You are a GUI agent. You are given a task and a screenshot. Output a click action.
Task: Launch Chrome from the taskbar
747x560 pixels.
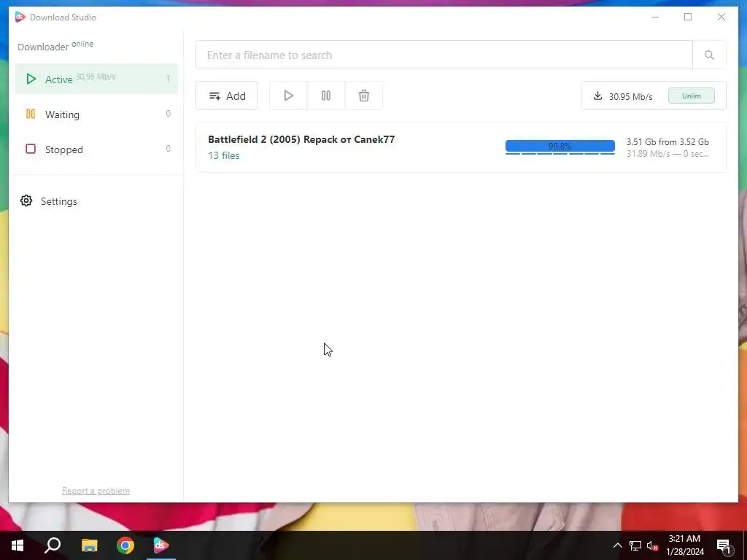125,545
